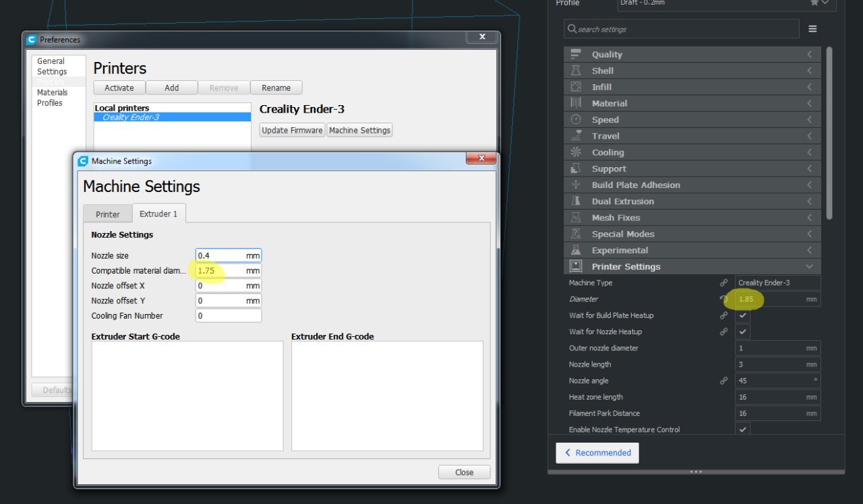Expand the Cooling section chevron
Viewport: 863px width, 504px height.
pyautogui.click(x=810, y=152)
